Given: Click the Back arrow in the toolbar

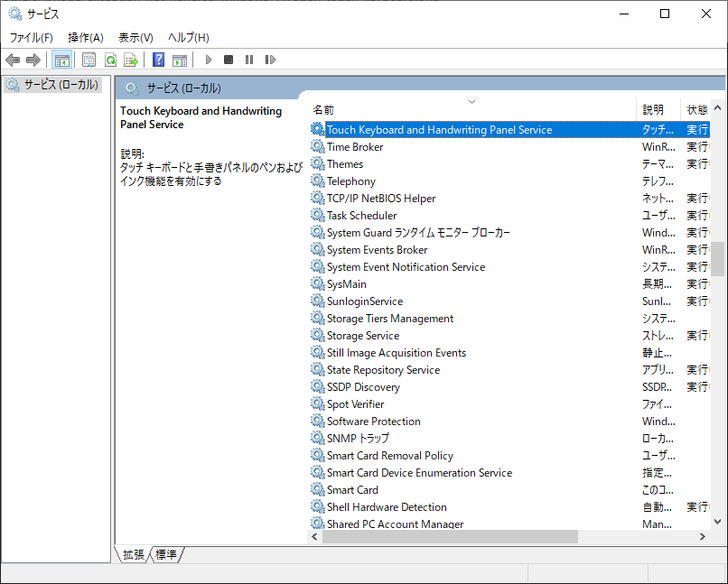Looking at the screenshot, I should coord(13,60).
